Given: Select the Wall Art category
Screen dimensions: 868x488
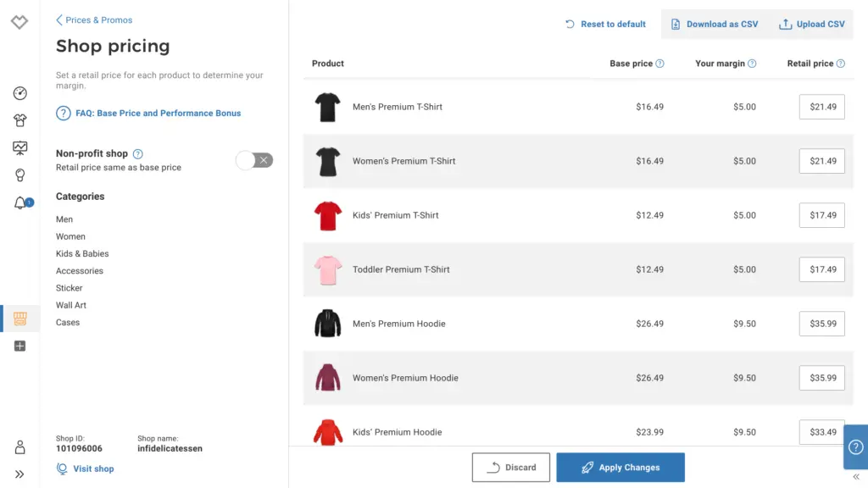Looking at the screenshot, I should click(x=71, y=305).
